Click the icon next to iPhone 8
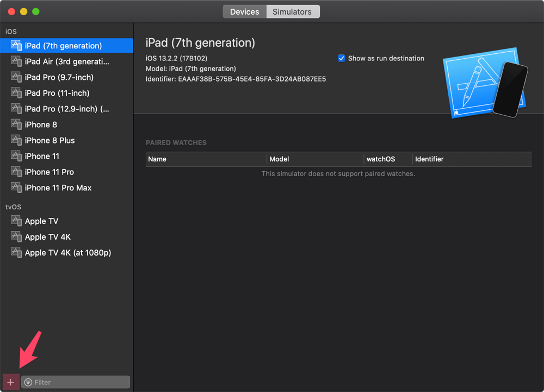Screen dimensions: 544x392 16,125
